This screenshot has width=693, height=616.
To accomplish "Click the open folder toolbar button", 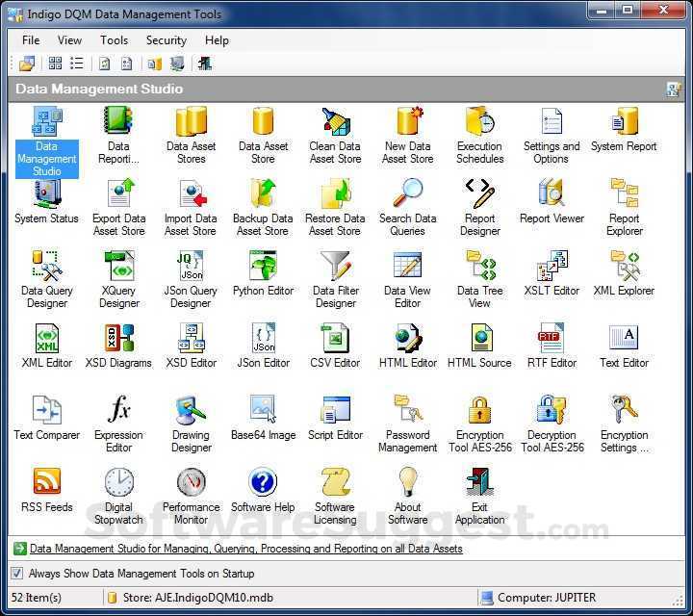I will (27, 64).
